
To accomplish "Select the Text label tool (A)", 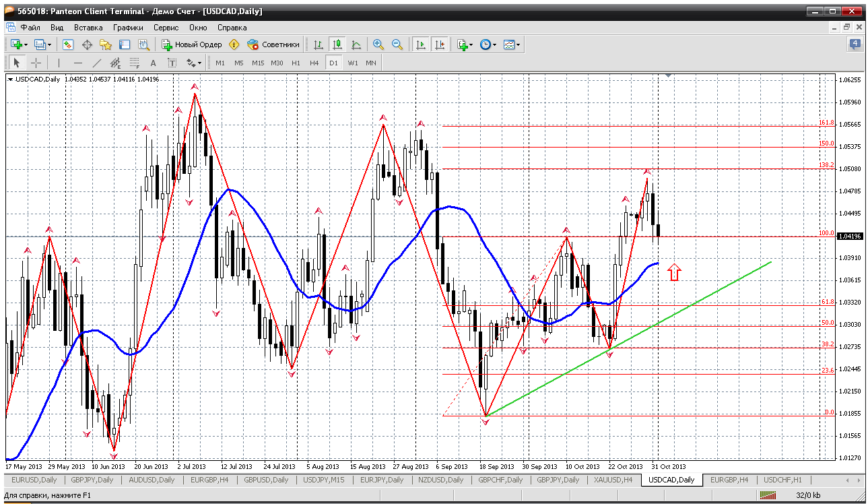I will [x=154, y=63].
